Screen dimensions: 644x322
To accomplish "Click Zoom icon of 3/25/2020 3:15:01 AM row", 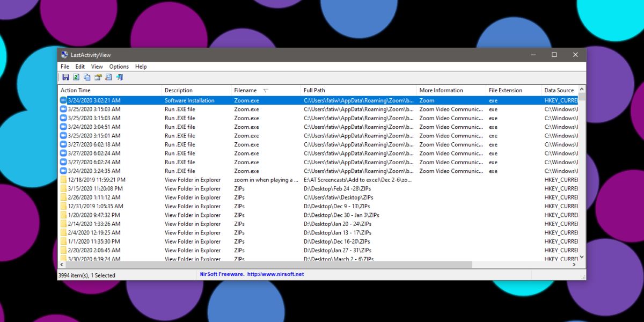I will coord(63,136).
